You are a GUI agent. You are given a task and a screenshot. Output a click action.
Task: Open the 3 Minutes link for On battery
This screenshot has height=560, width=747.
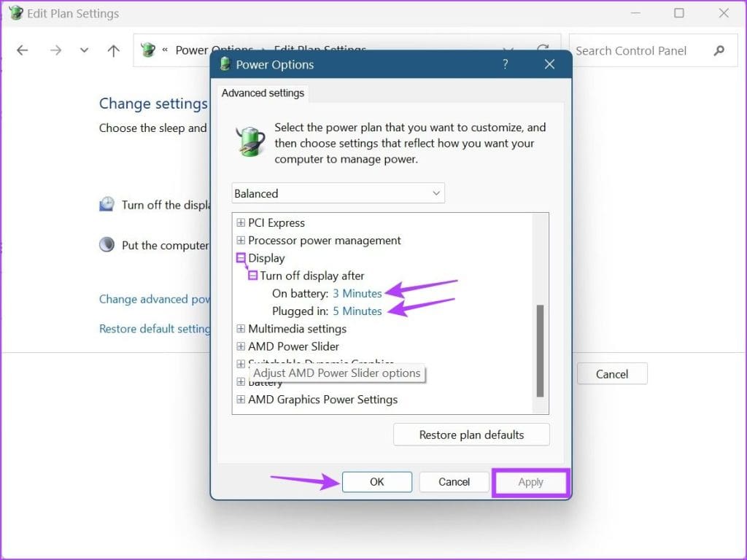pos(357,293)
